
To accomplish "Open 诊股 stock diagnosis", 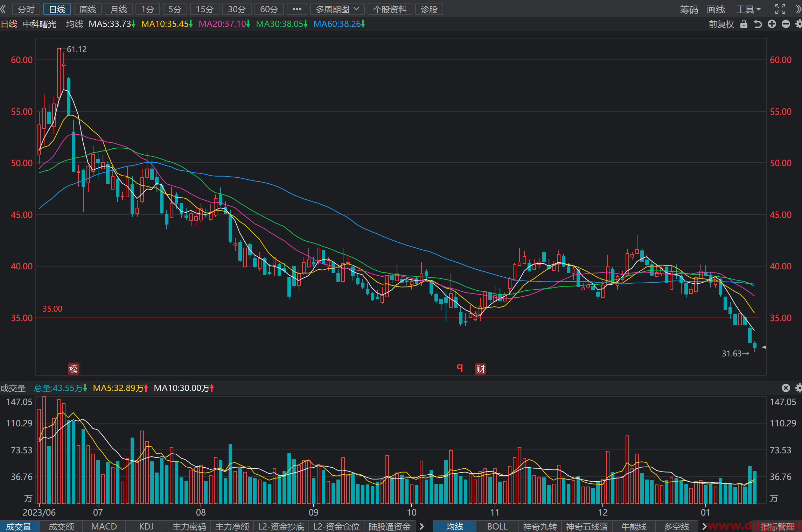I will coord(429,9).
